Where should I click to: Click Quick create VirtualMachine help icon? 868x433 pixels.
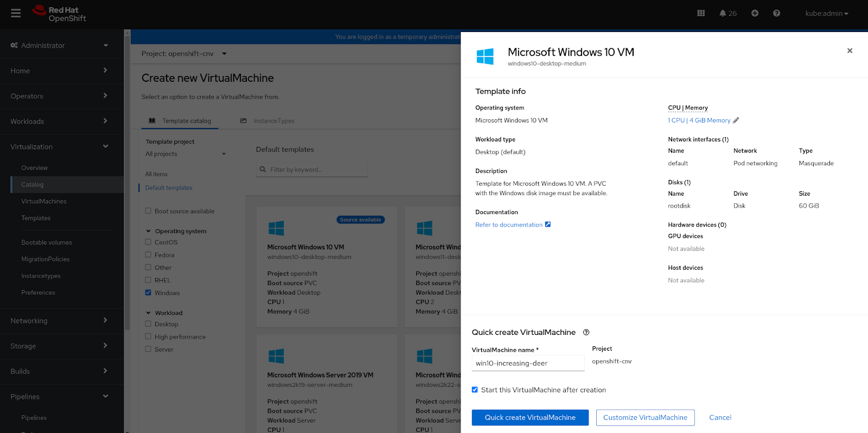click(586, 332)
